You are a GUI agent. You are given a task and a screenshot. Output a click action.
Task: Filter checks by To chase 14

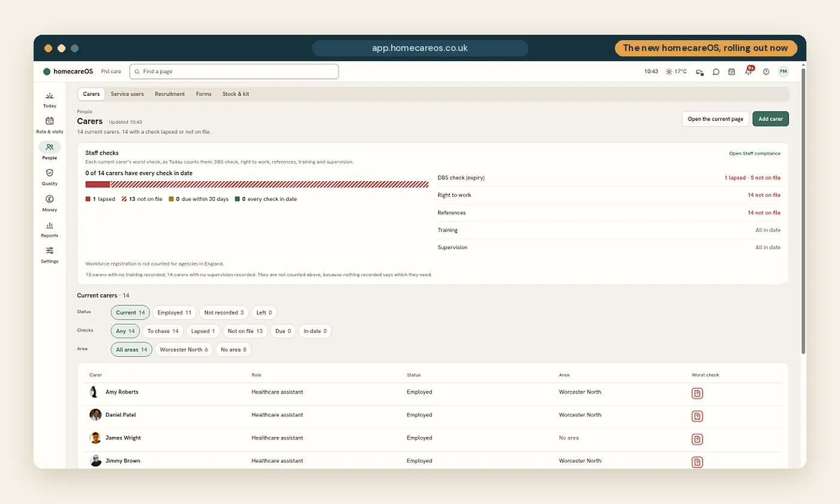pos(163,331)
